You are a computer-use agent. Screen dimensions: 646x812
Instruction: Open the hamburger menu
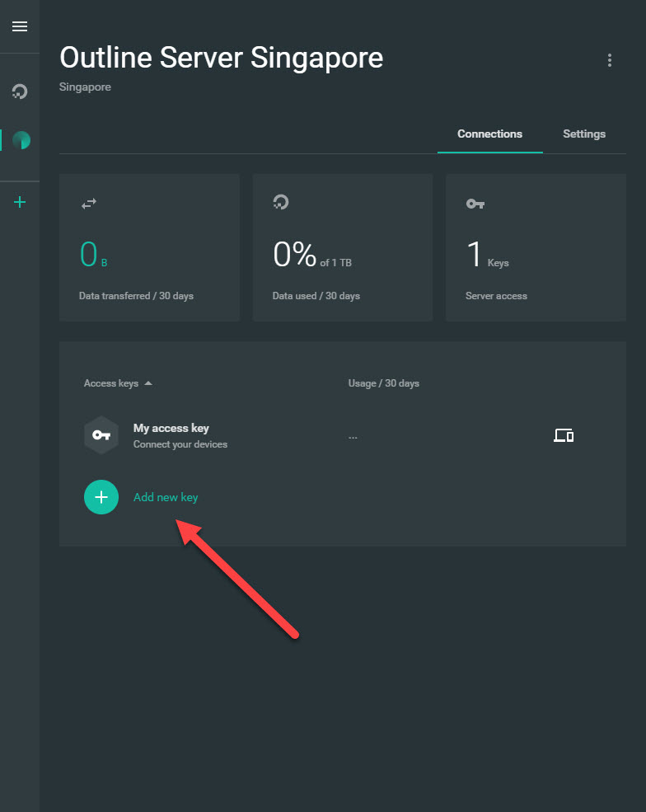point(20,26)
